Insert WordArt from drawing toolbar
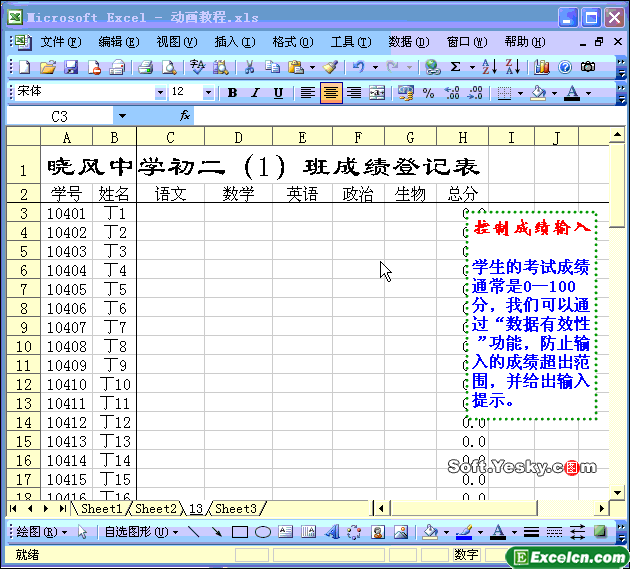The width and height of the screenshot is (630, 569). point(332,532)
